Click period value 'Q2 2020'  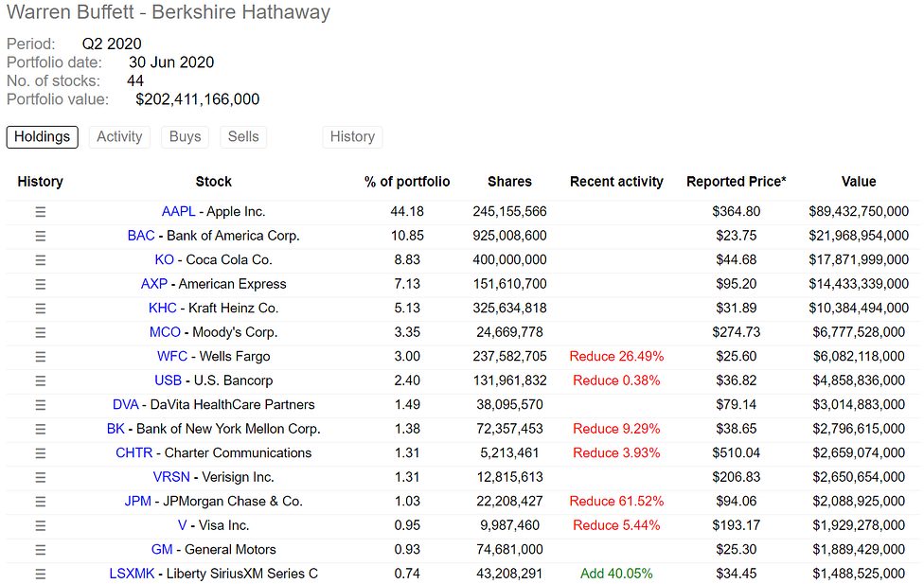(x=112, y=44)
